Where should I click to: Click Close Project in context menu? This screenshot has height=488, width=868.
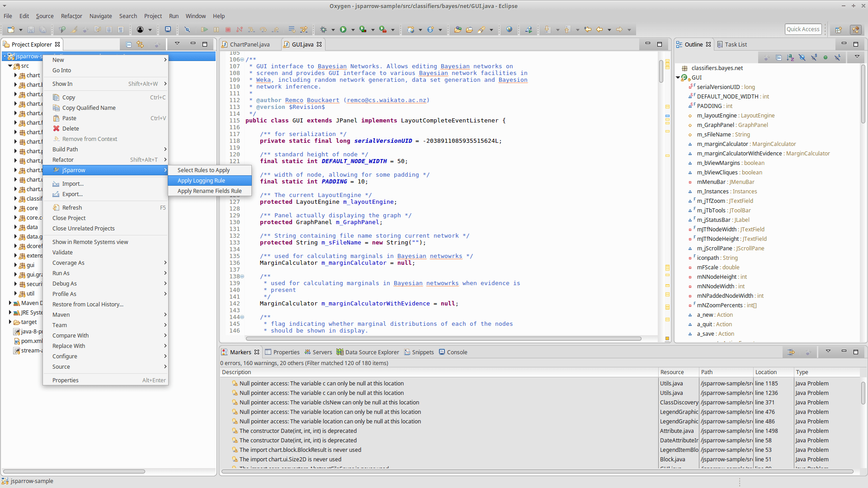click(x=69, y=218)
